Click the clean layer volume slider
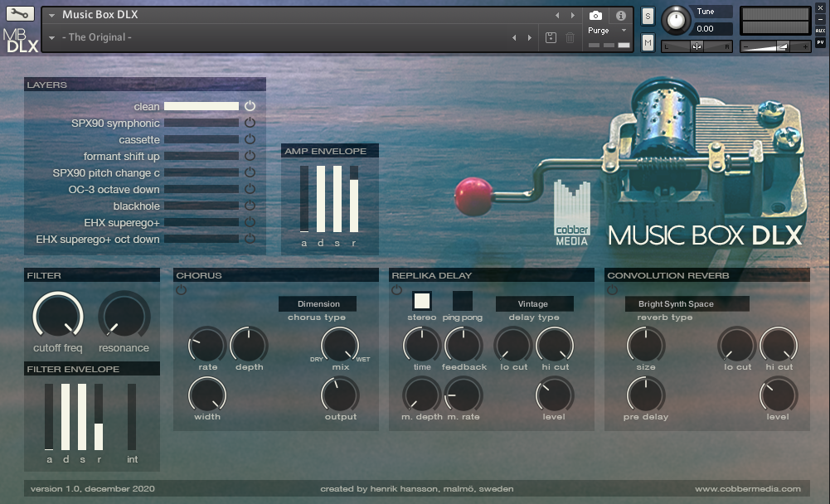 (201, 106)
